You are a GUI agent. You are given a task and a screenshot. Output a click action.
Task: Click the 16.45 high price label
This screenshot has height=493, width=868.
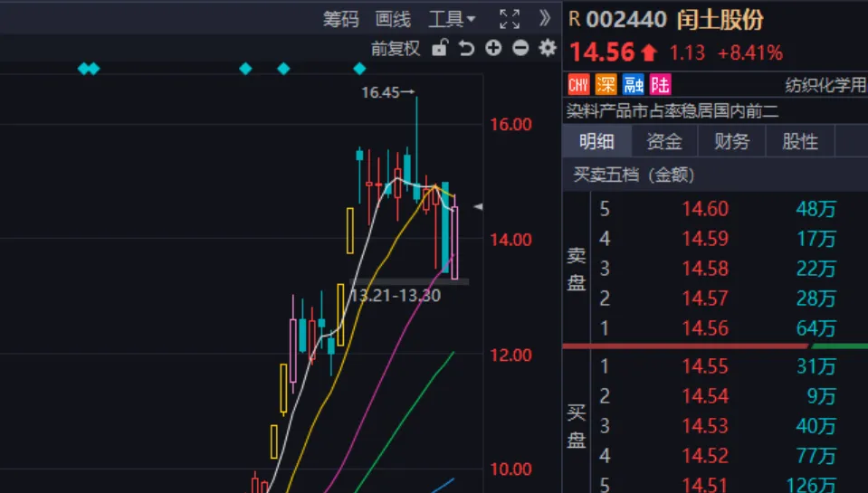point(380,92)
